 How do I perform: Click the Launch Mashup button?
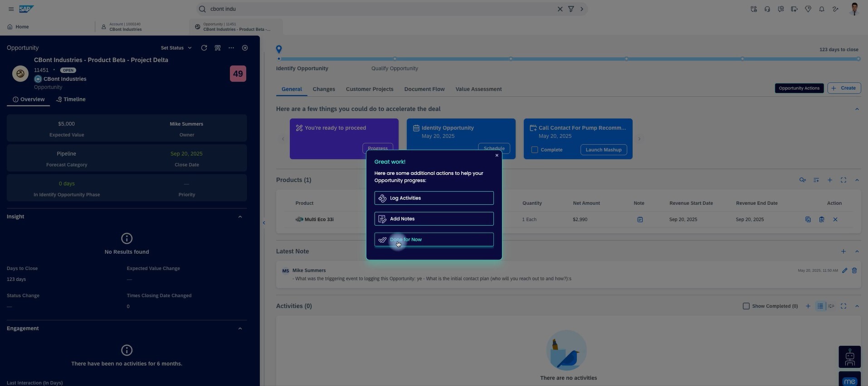[x=603, y=150]
